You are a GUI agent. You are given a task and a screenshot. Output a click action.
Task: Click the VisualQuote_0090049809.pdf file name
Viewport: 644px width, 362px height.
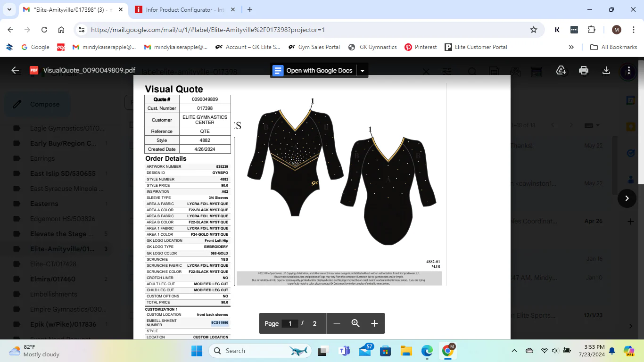(x=90, y=70)
